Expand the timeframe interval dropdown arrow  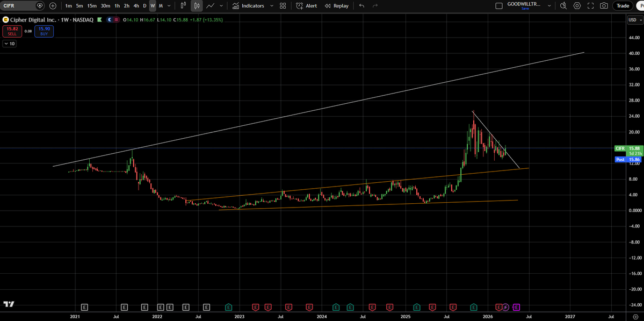169,6
